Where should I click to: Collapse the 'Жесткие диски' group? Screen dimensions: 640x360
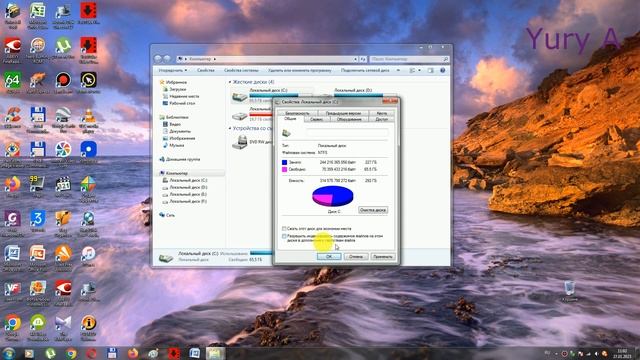click(x=229, y=82)
